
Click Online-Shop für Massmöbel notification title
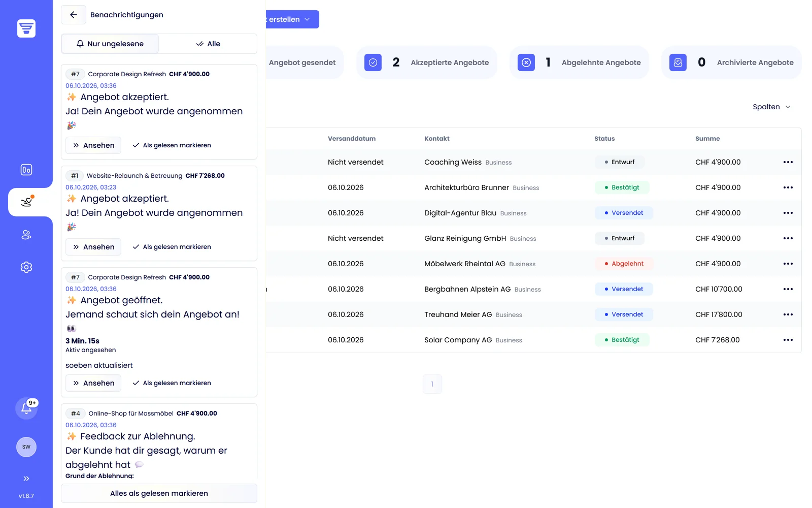coord(131,414)
